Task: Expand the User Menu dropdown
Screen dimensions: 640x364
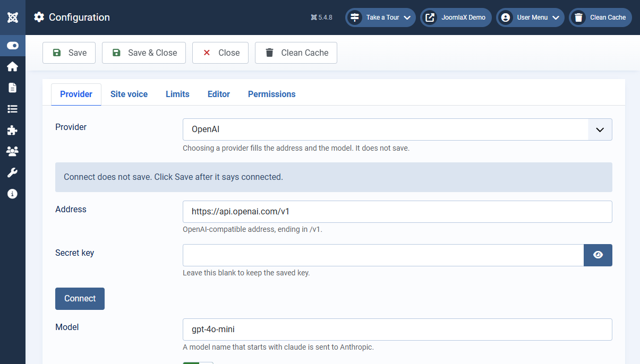Action: (x=530, y=18)
